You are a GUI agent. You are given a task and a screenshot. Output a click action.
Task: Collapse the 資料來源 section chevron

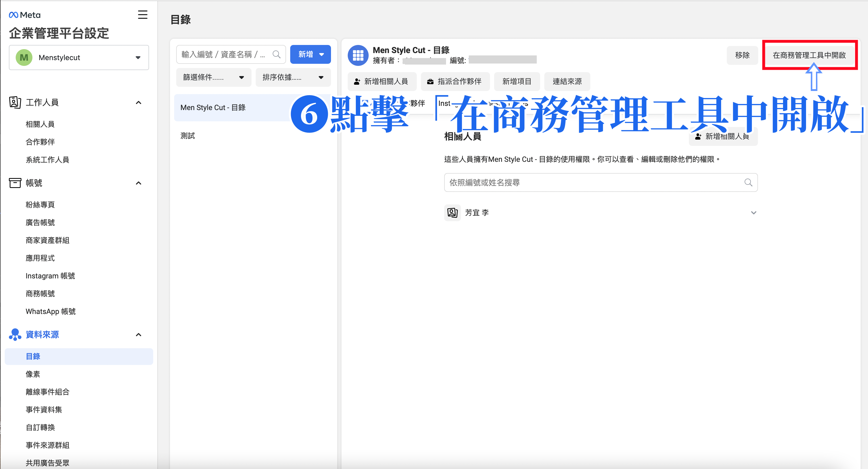(139, 335)
